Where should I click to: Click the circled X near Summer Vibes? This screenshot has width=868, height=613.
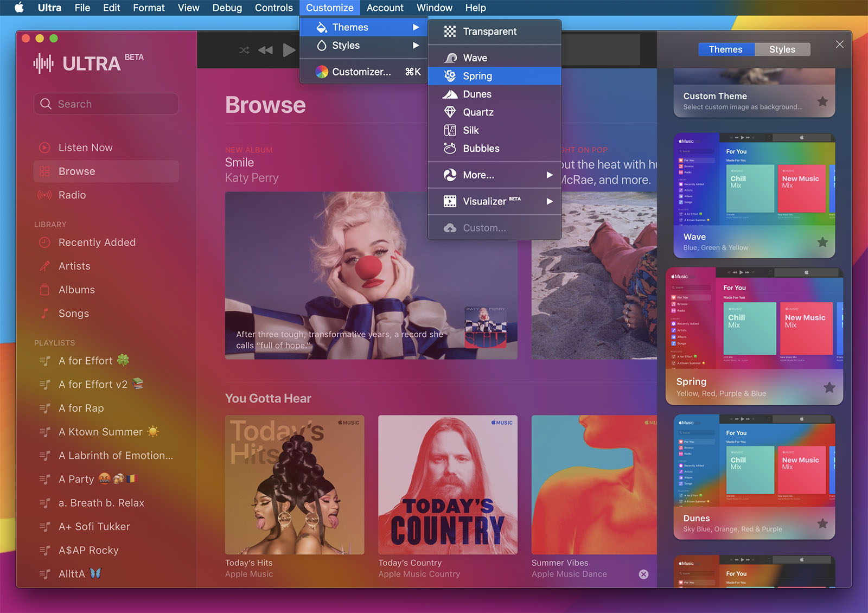[643, 574]
